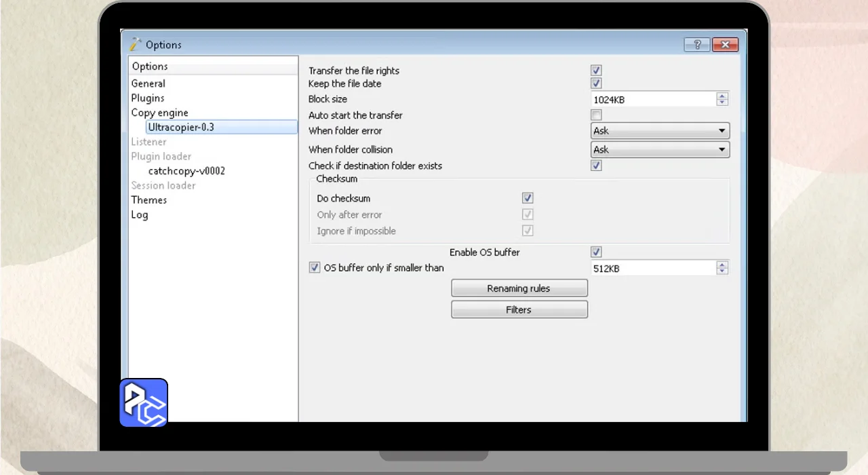
Task: Open the Themes options page
Action: tap(149, 200)
